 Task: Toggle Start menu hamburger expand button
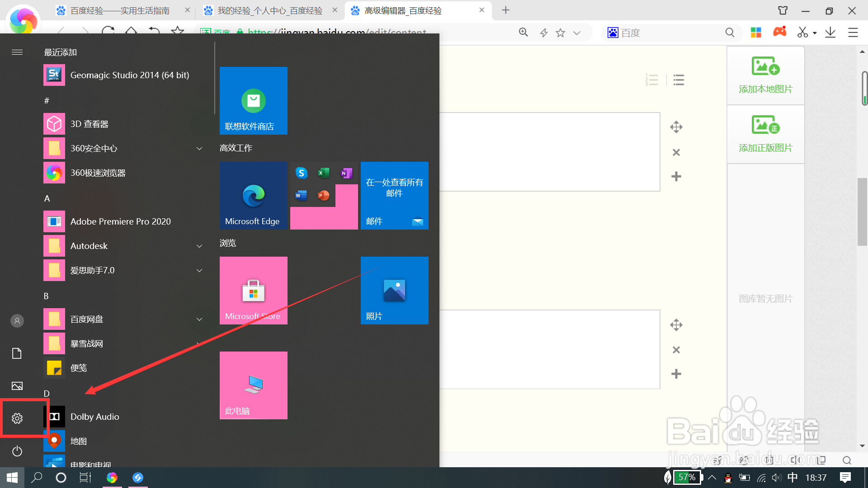17,52
